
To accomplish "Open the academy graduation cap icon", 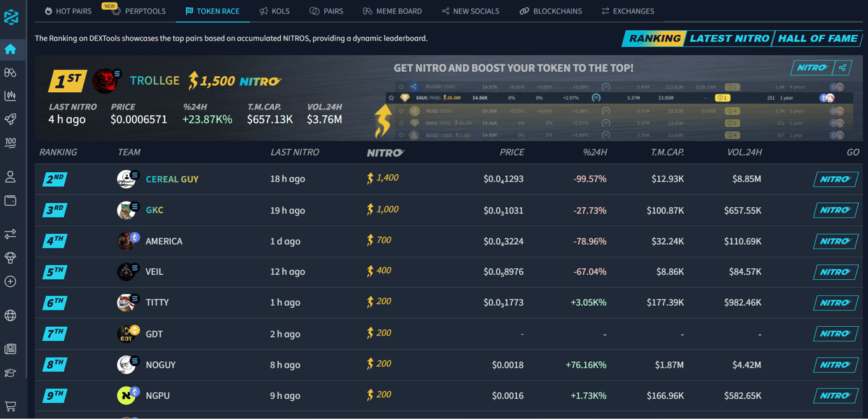I will [10, 373].
